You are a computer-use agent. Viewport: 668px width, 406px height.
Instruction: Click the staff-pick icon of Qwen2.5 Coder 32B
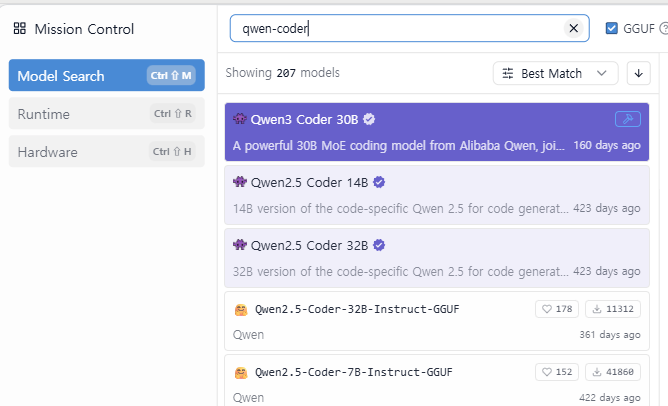(x=240, y=245)
